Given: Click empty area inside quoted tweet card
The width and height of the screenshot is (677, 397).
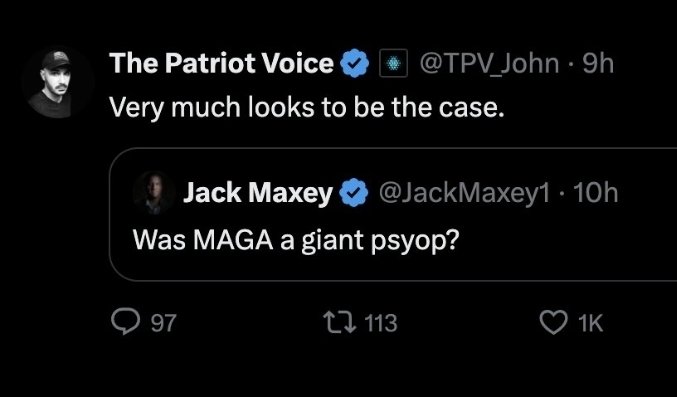Looking at the screenshot, I should 561,242.
